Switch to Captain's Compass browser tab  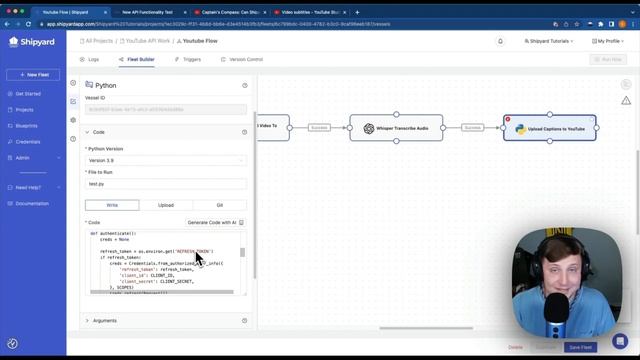(x=229, y=12)
